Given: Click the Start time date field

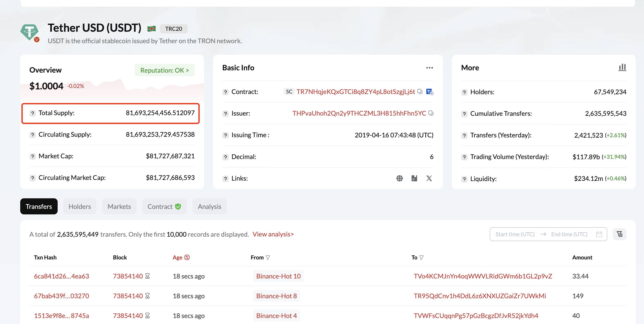Looking at the screenshot, I should [515, 234].
